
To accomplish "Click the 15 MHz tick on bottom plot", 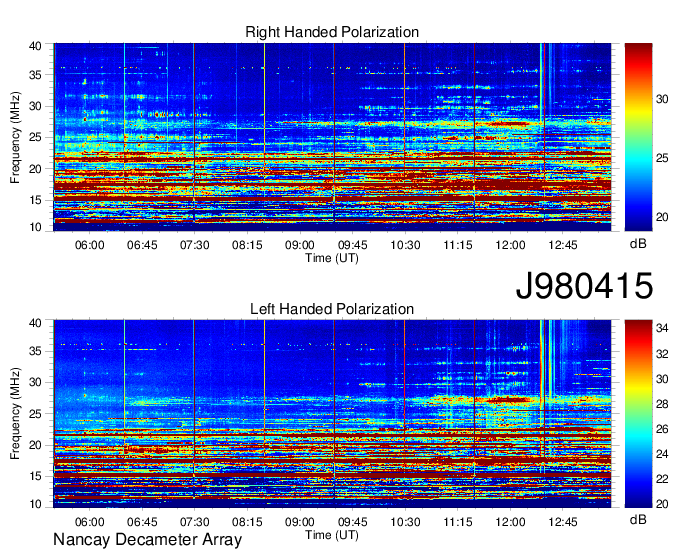I will [x=35, y=476].
